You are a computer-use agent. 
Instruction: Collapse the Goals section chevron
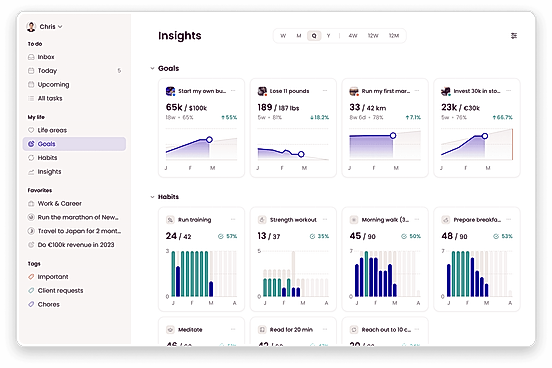click(x=152, y=68)
